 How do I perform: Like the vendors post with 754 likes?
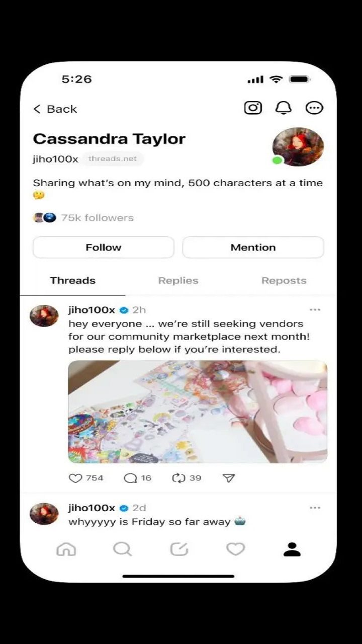[75, 478]
